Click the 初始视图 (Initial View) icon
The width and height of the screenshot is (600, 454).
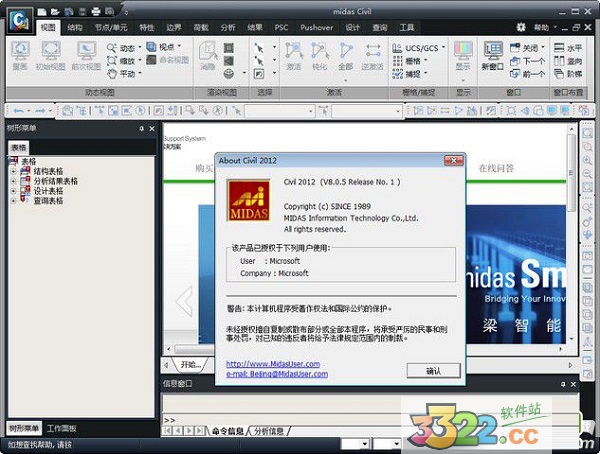click(51, 53)
